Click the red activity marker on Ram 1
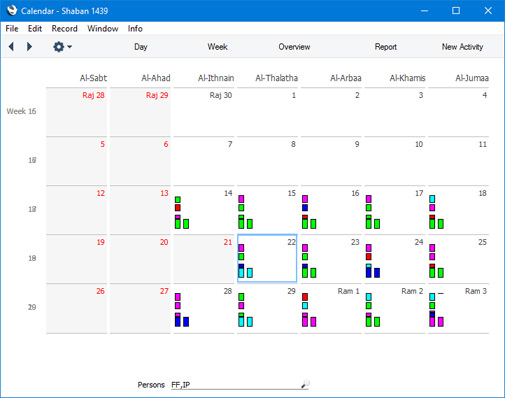 click(x=305, y=297)
